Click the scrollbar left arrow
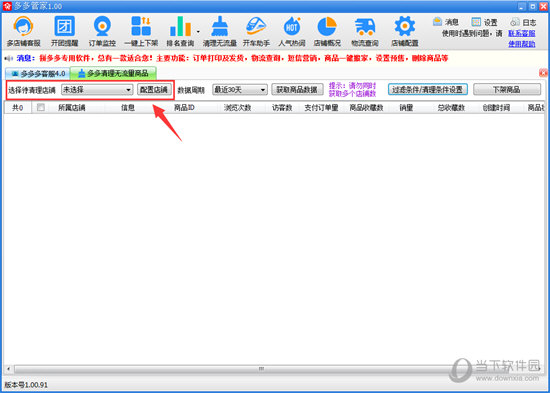This screenshot has width=550, height=393. pos(8,369)
